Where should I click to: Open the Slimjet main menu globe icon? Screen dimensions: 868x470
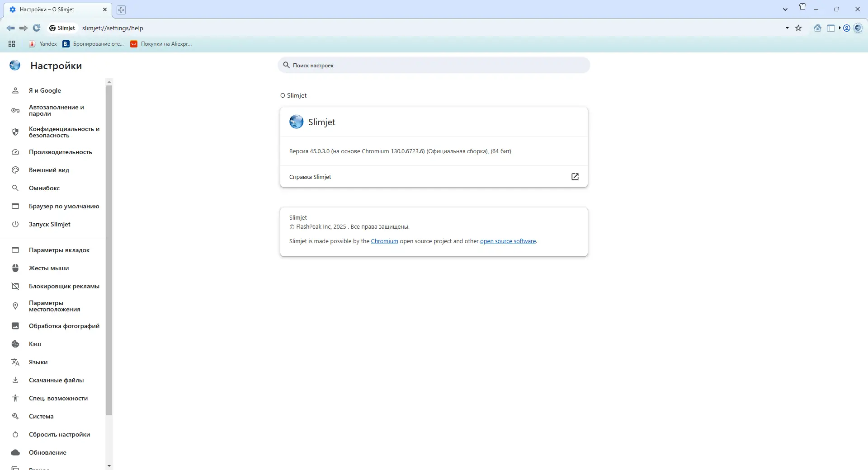click(858, 28)
